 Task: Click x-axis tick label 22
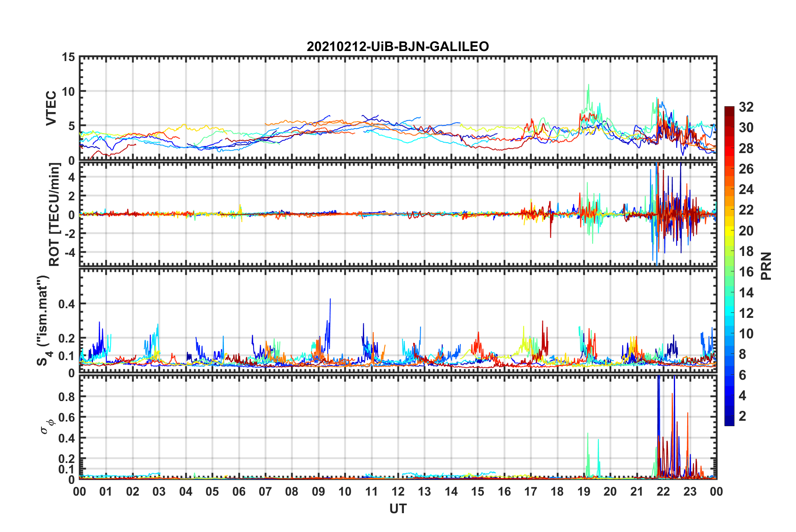(x=663, y=491)
